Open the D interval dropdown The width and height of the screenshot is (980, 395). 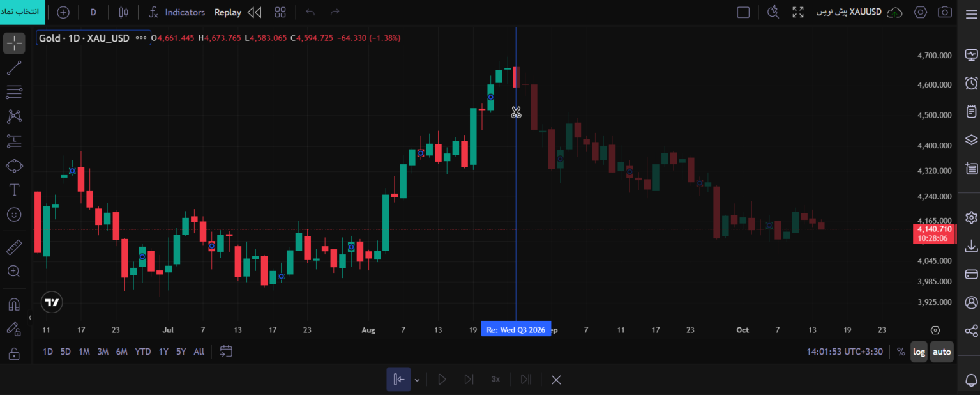coord(93,12)
